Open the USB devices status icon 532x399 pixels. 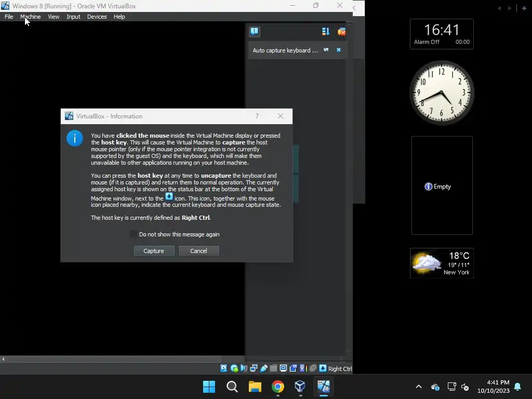[264, 368]
